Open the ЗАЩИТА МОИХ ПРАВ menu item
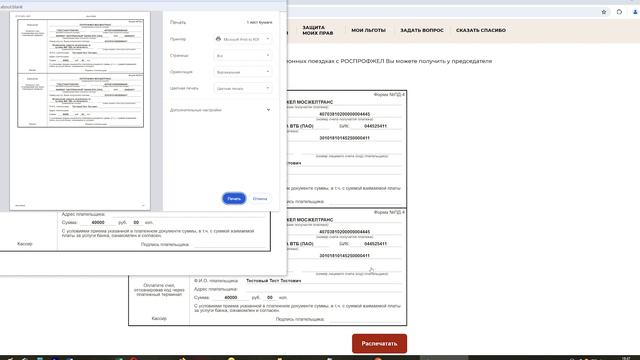 pyautogui.click(x=318, y=30)
